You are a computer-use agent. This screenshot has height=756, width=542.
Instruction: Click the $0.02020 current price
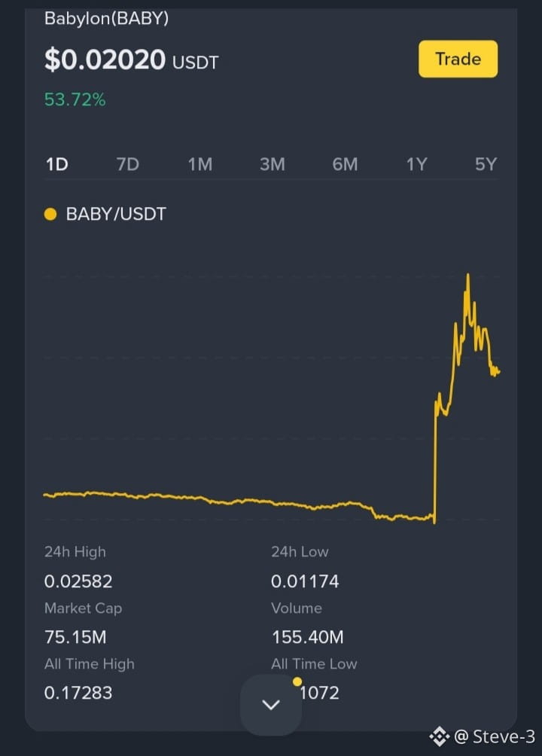(x=105, y=59)
